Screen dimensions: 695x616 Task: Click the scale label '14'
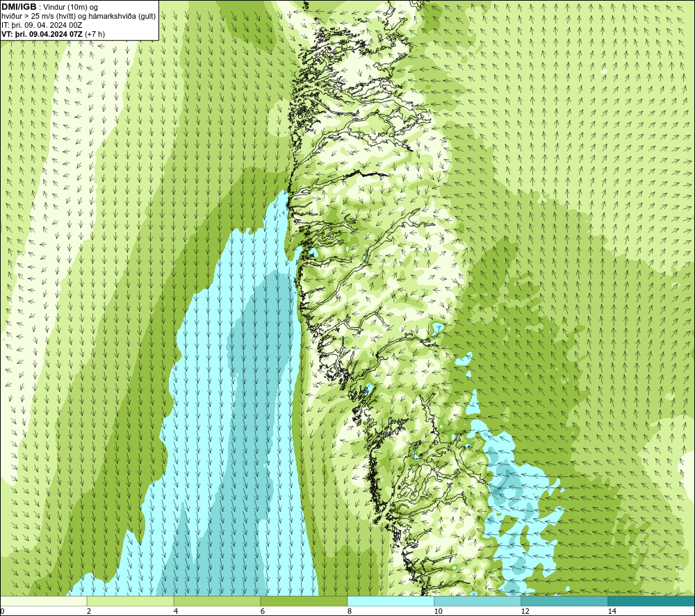pyautogui.click(x=612, y=611)
